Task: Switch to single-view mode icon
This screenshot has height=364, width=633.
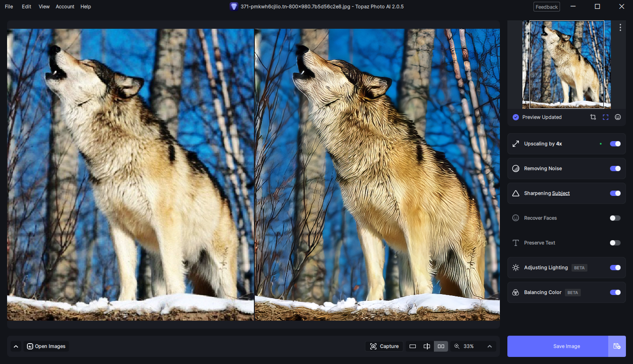Action: (412, 346)
